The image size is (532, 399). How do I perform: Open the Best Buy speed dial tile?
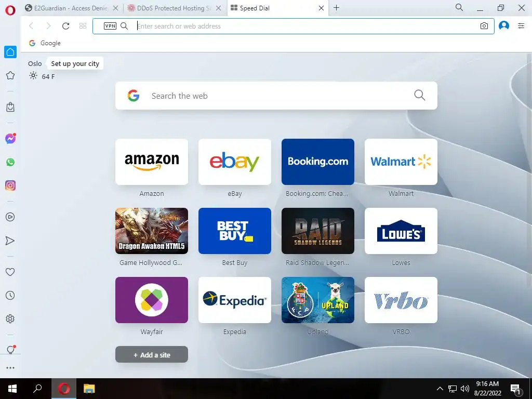(x=235, y=231)
